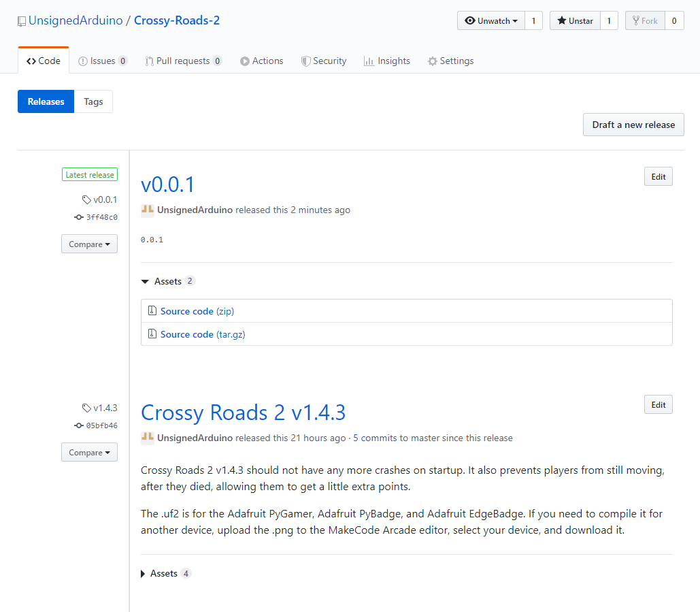Click the archive icon beside Source code (tar.gz)
The height and width of the screenshot is (612, 700).
(x=152, y=334)
